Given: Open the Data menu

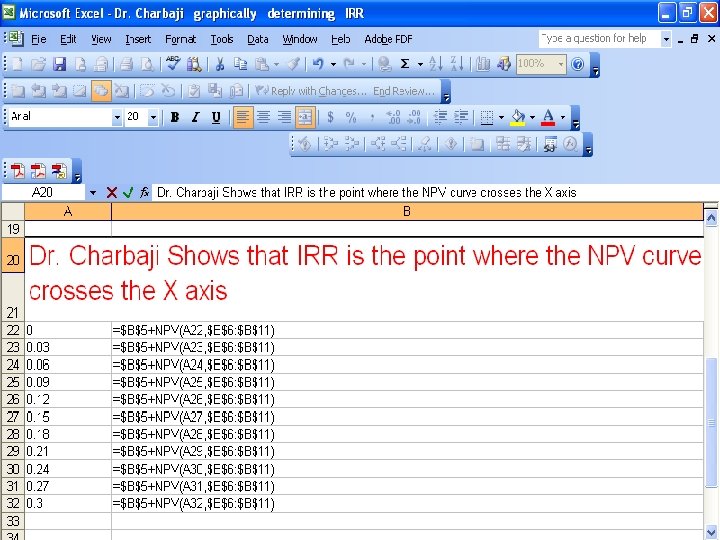Looking at the screenshot, I should point(258,39).
